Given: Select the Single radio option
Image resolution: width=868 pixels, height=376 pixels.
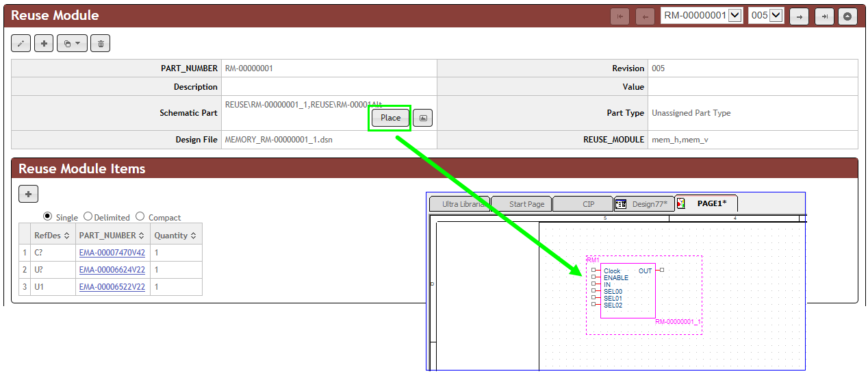Looking at the screenshot, I should coord(47,216).
